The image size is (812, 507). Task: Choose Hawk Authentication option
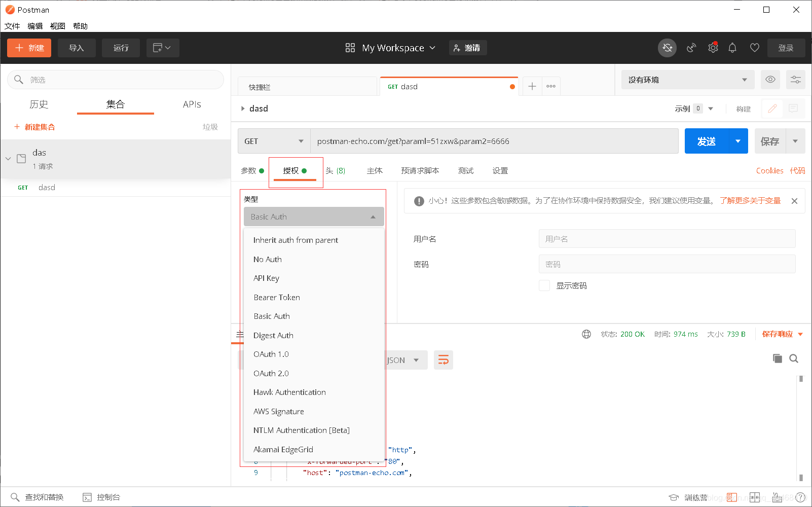coord(289,392)
